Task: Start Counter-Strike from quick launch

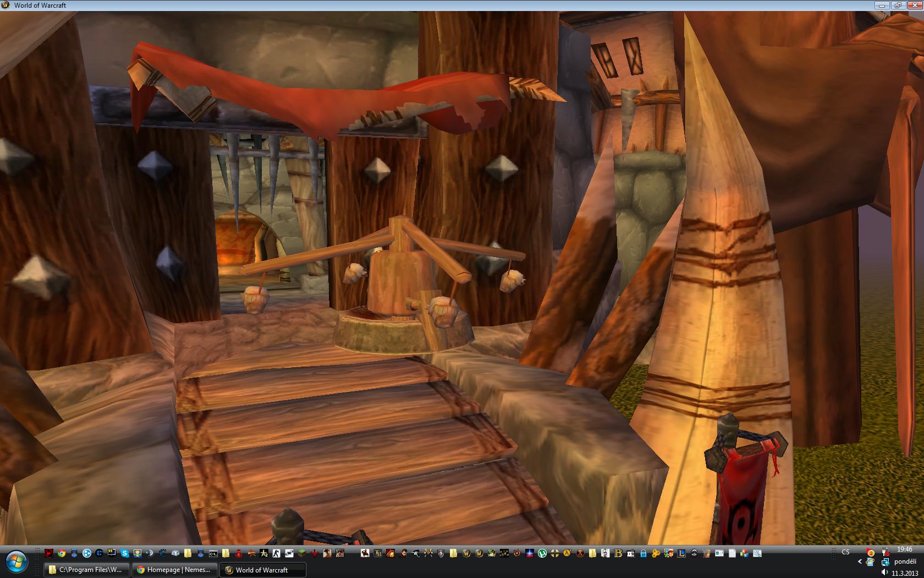Action: click(276, 553)
